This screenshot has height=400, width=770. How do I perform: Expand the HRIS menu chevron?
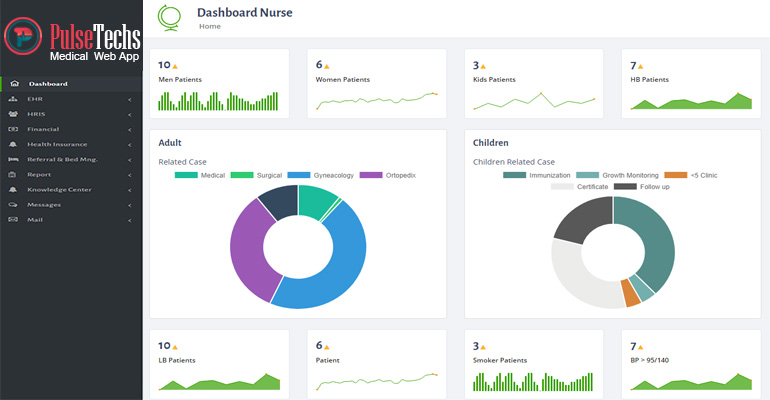tap(130, 115)
